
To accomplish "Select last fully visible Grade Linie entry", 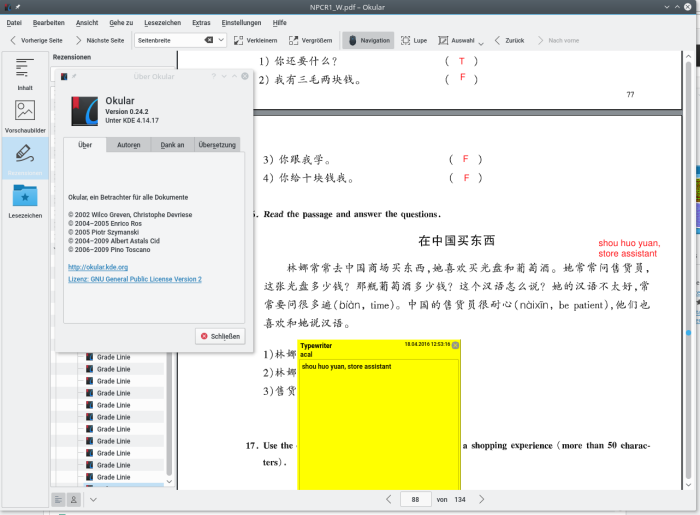I will [x=113, y=477].
